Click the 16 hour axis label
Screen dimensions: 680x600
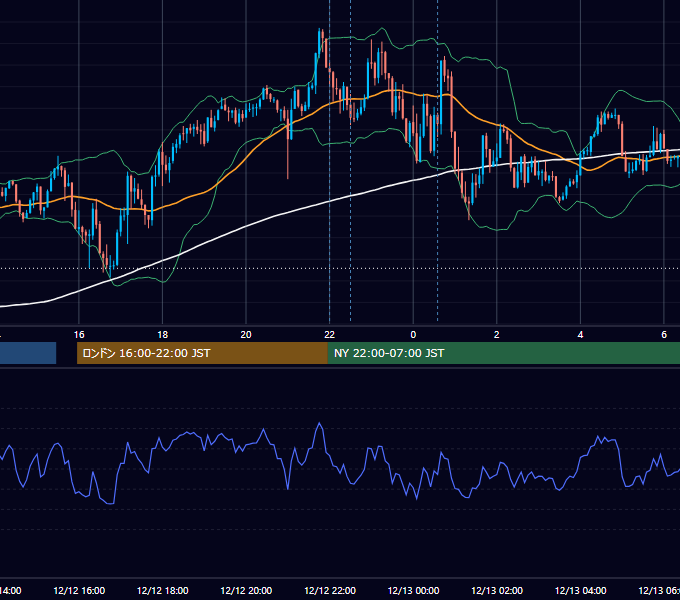[x=79, y=335]
